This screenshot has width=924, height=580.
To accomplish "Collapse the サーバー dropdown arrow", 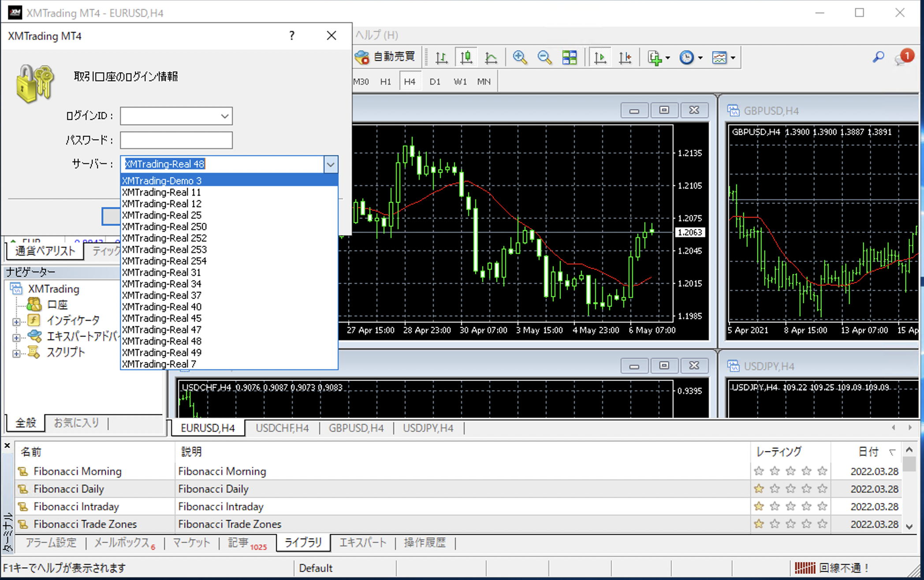I will 331,164.
